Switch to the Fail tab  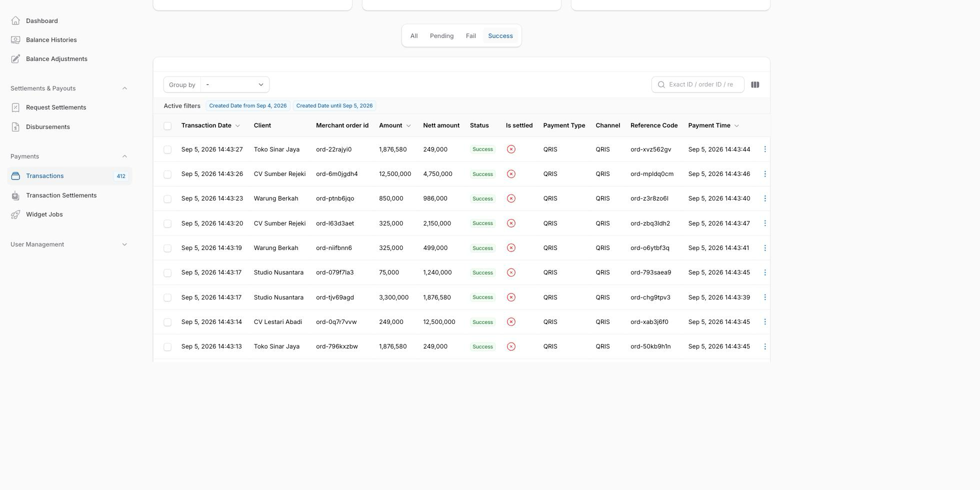click(x=470, y=36)
